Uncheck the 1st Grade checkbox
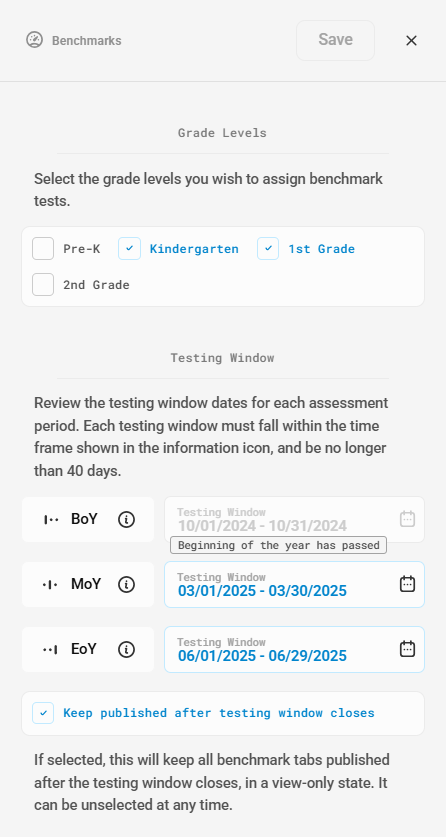The image size is (446, 837). (268, 249)
